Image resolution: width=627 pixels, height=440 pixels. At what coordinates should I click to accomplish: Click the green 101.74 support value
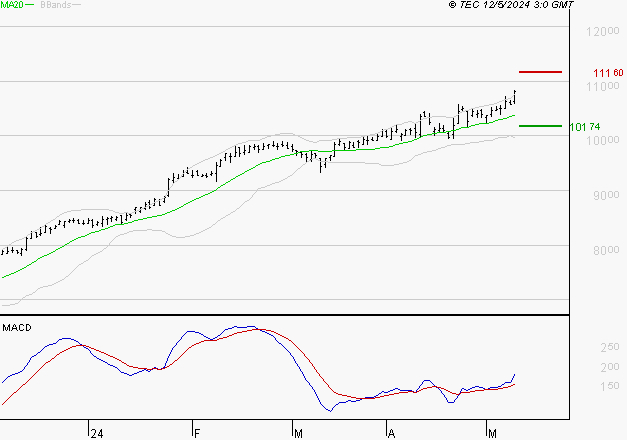click(x=585, y=127)
